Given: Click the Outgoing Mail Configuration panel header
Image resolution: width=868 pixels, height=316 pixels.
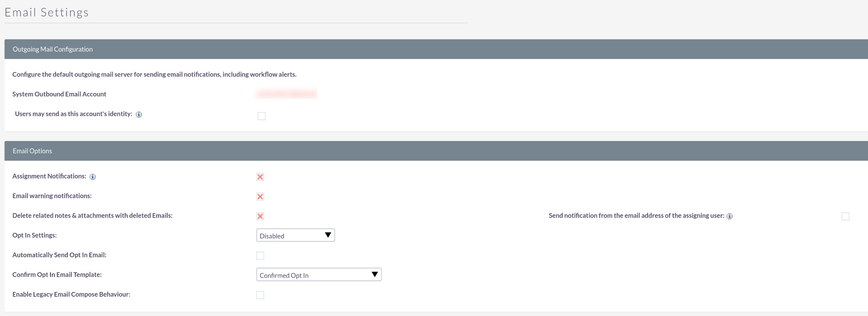Looking at the screenshot, I should pyautogui.click(x=53, y=49).
